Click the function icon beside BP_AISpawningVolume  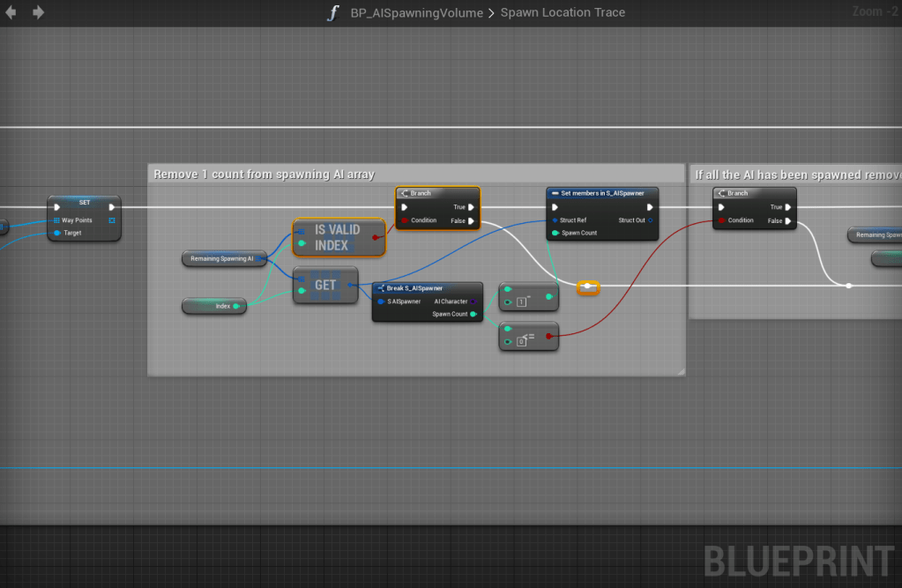pos(332,13)
